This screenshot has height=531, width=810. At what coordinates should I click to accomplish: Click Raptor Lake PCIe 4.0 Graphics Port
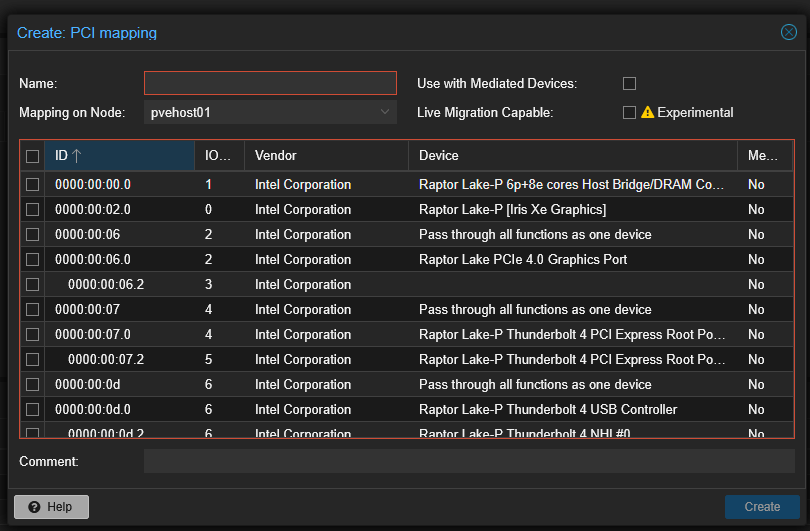(523, 259)
